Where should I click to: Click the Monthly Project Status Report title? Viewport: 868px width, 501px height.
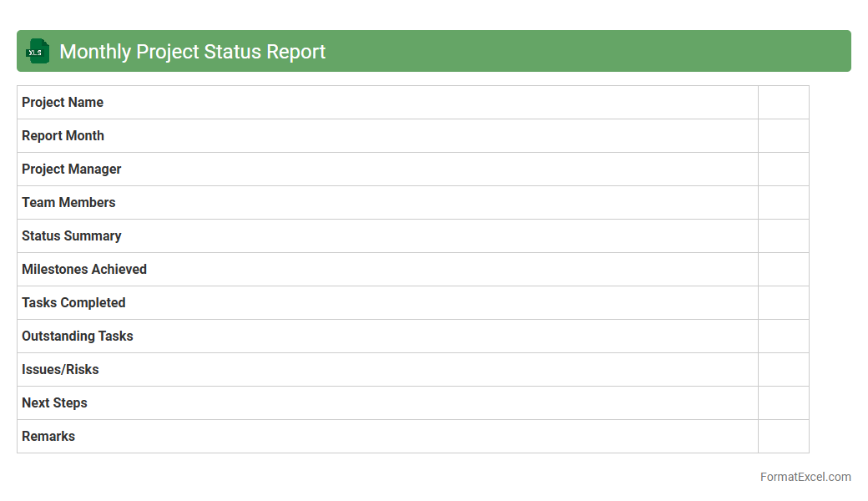click(x=192, y=52)
